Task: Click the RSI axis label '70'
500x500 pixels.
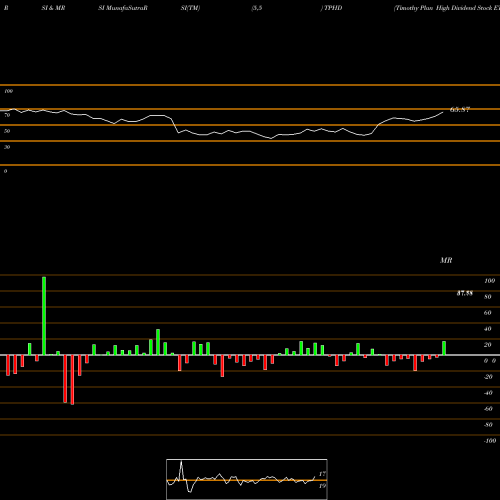Action: [7, 115]
